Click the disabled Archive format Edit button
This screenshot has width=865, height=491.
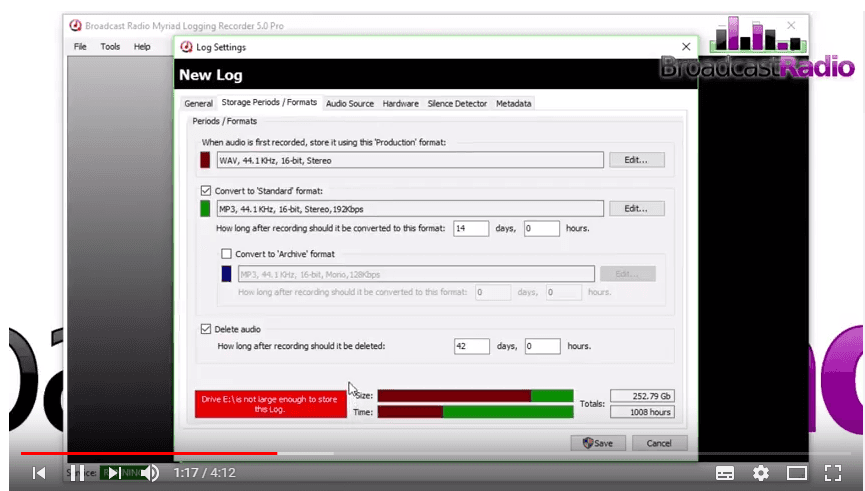coord(628,274)
